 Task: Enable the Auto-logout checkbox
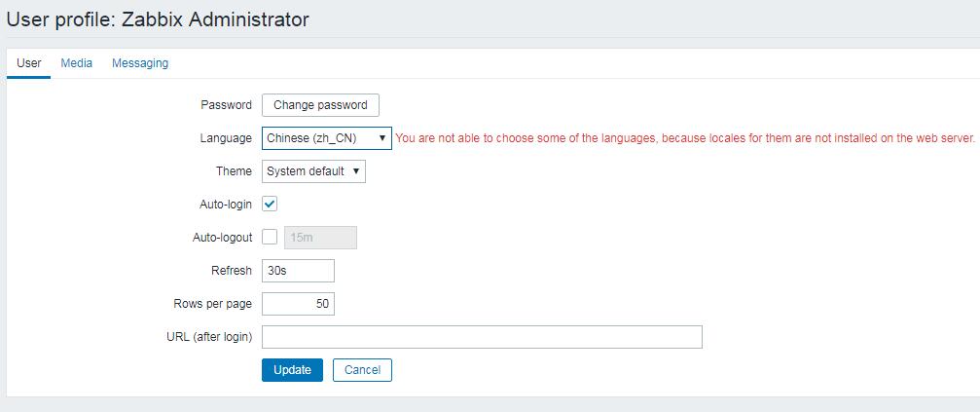point(270,238)
